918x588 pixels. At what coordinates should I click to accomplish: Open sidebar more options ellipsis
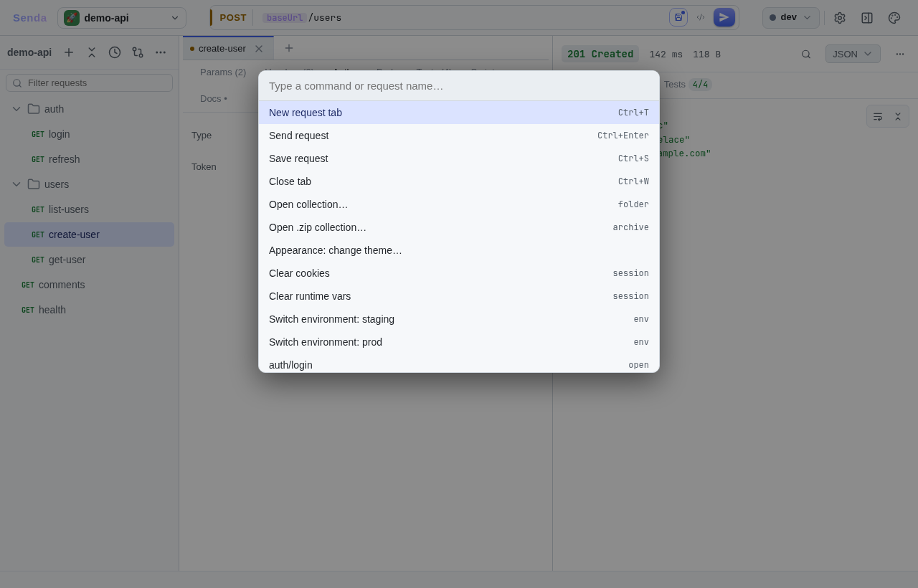click(x=161, y=52)
